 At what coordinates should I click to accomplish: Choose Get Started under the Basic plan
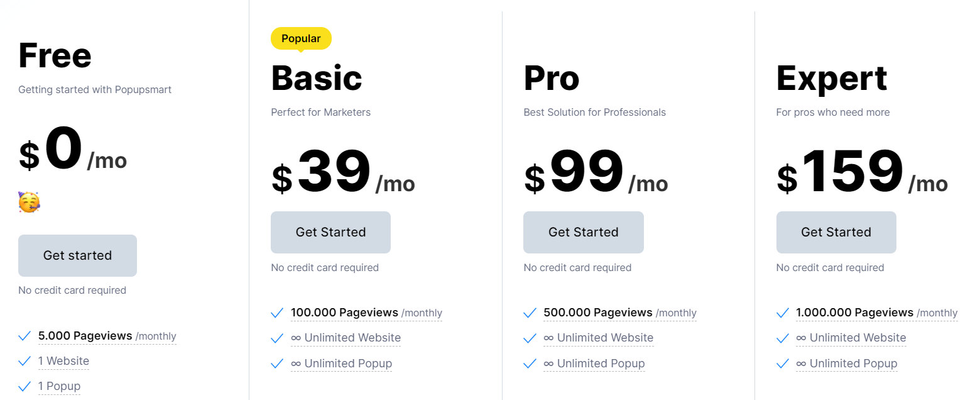coord(330,232)
